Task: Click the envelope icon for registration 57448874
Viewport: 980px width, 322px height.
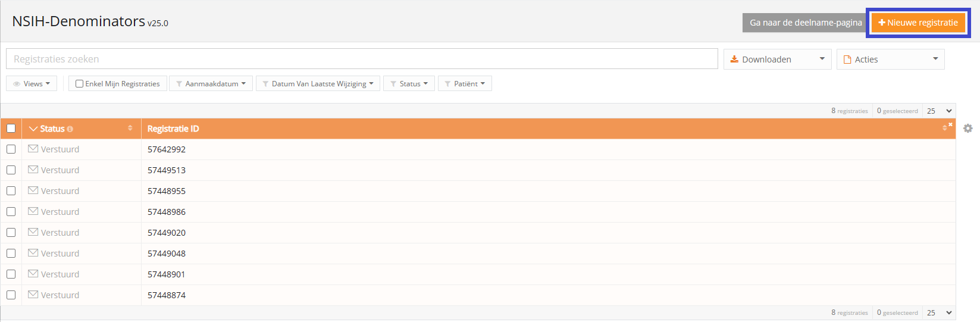Action: coord(33,295)
